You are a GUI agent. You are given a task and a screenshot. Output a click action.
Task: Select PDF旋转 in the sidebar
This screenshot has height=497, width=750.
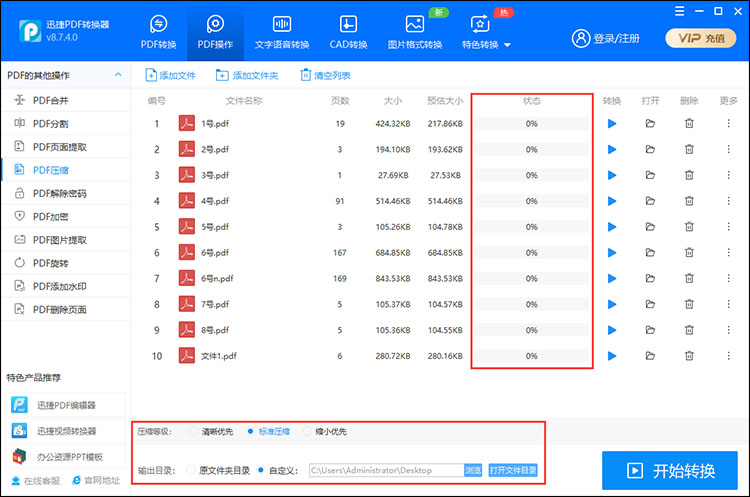pyautogui.click(x=66, y=263)
